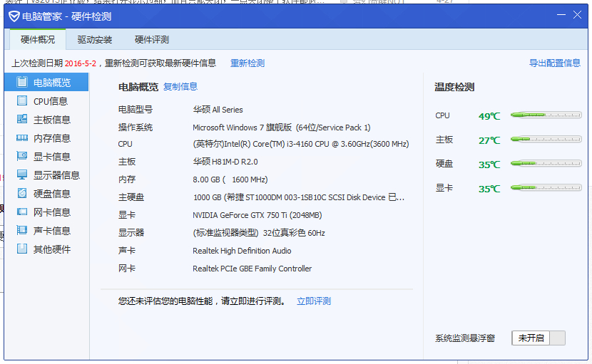Click the date 2016-5-2
The image size is (592, 364).
(x=81, y=63)
